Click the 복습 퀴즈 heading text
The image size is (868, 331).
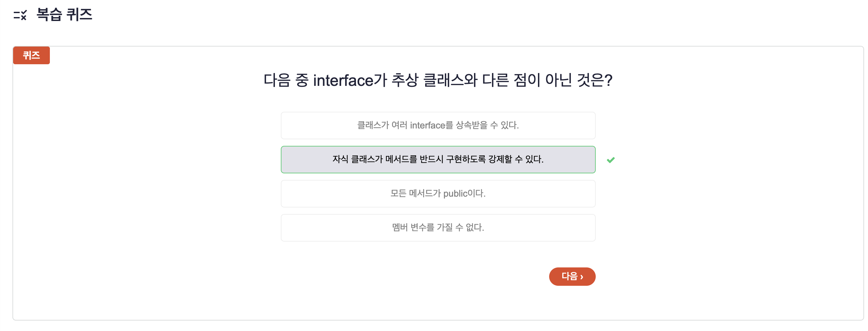coord(64,14)
